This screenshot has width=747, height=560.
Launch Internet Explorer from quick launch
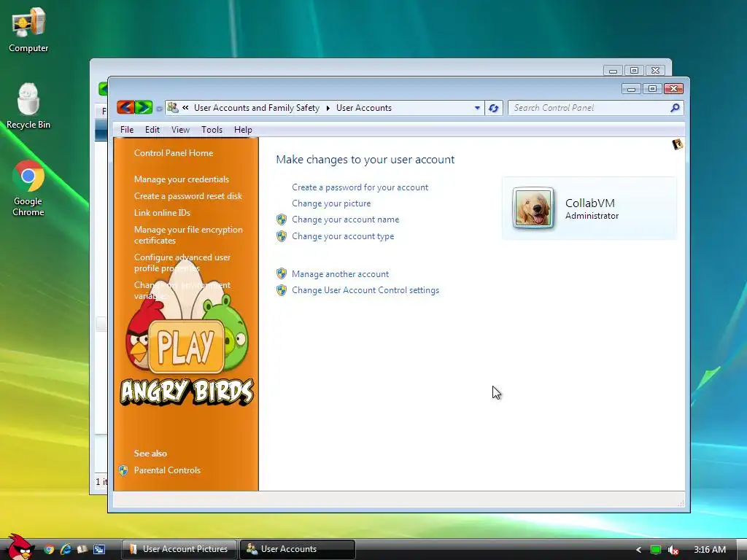point(65,549)
